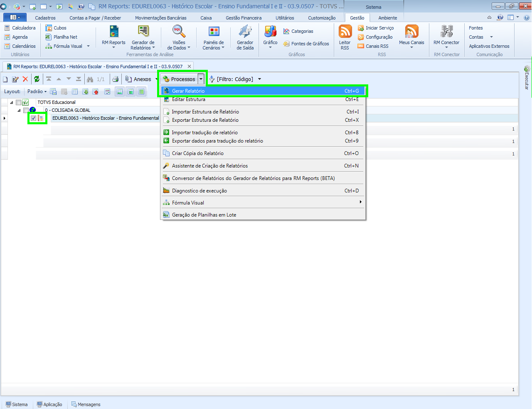Print using the printer toolbar icon
The image size is (532, 409).
pyautogui.click(x=116, y=79)
